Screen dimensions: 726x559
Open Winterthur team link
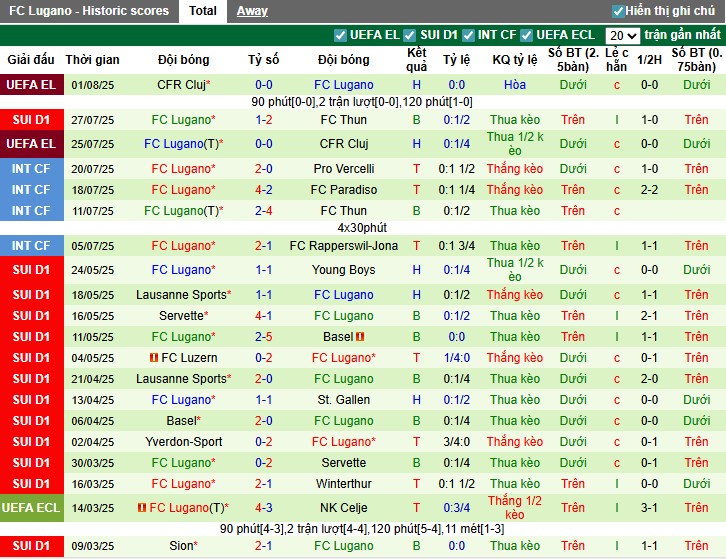(344, 484)
